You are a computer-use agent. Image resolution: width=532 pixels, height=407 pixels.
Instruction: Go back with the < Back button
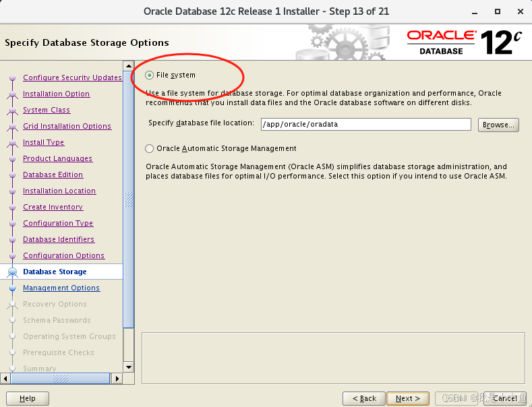click(364, 398)
